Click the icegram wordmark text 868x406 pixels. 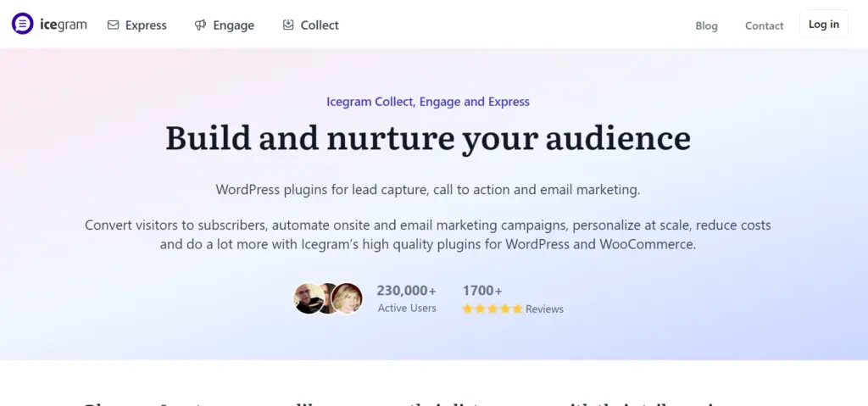(63, 25)
